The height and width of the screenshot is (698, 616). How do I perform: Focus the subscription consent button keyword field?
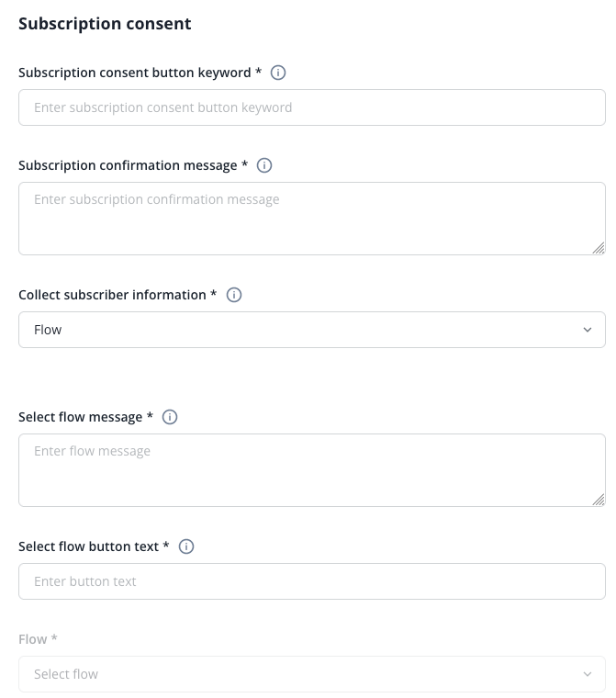point(312,107)
